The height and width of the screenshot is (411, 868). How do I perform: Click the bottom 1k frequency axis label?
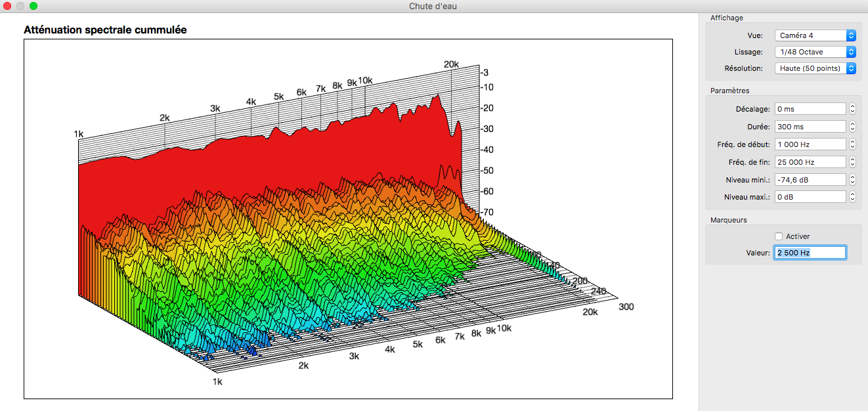click(x=217, y=381)
